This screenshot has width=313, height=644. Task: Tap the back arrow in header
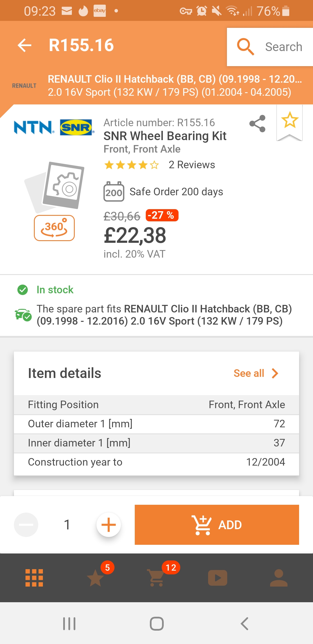(24, 45)
